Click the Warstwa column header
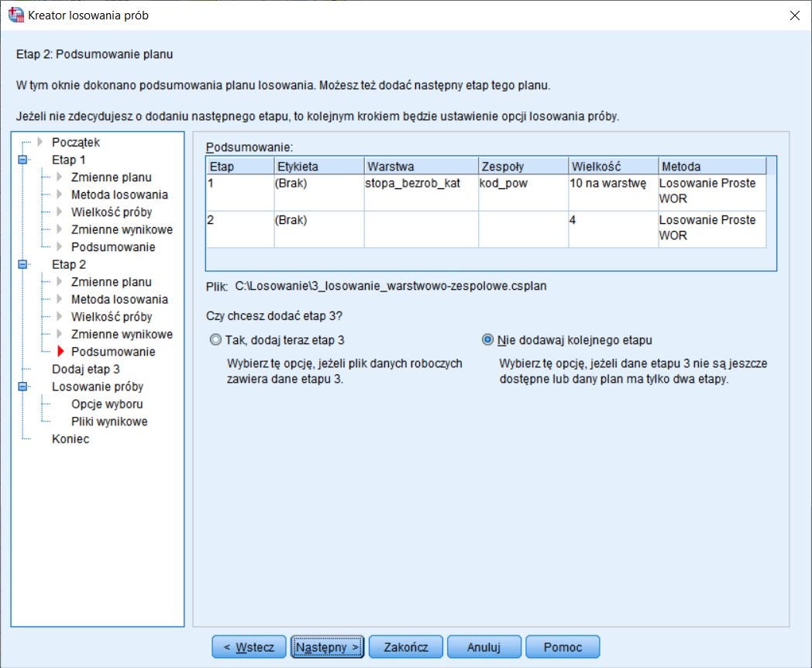 (x=421, y=166)
